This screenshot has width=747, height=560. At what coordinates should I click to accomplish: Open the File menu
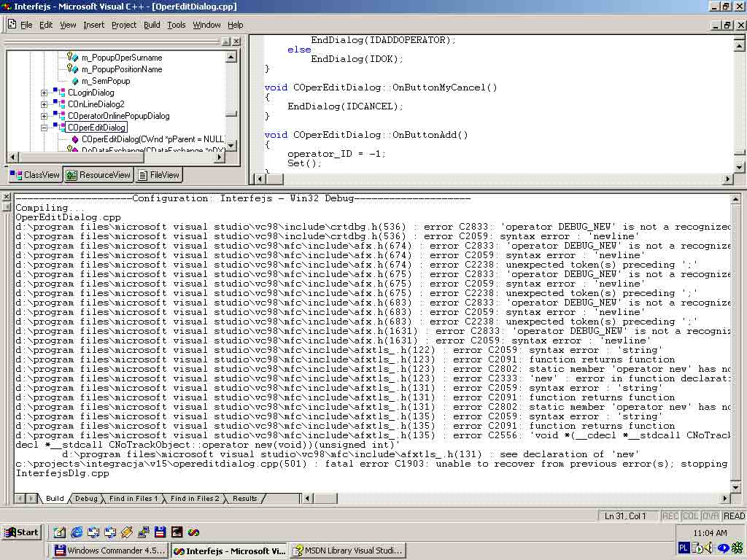click(x=26, y=25)
